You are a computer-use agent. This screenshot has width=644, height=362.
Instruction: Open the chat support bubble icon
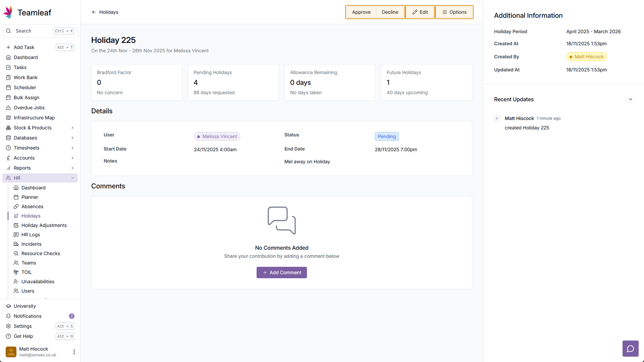tap(630, 349)
